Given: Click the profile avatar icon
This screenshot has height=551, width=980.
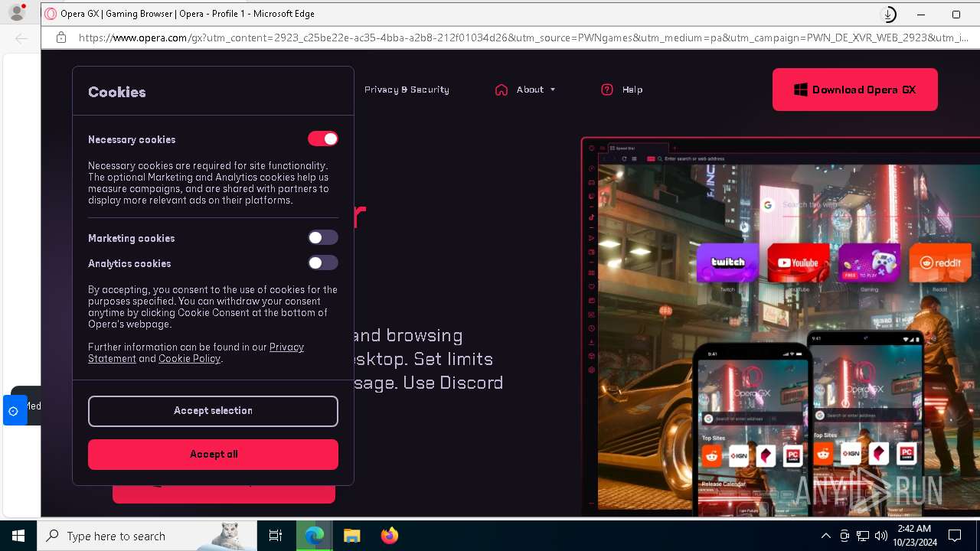Looking at the screenshot, I should tap(16, 13).
